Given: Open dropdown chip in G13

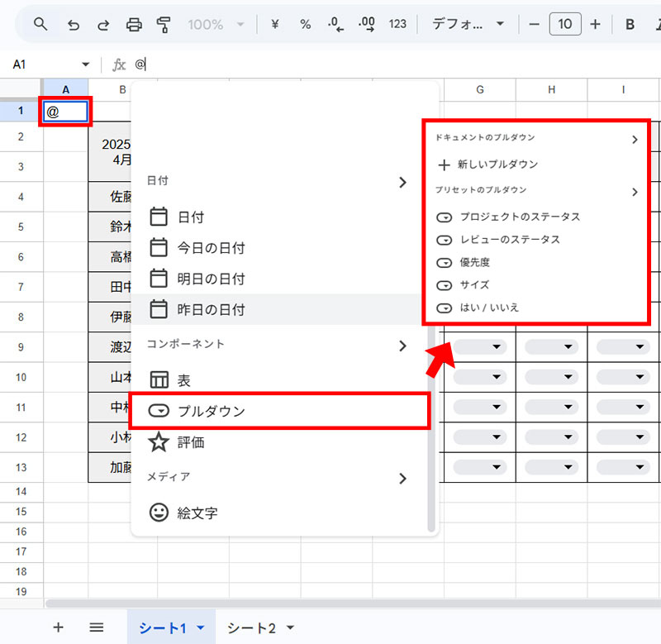Looking at the screenshot, I should 480,467.
